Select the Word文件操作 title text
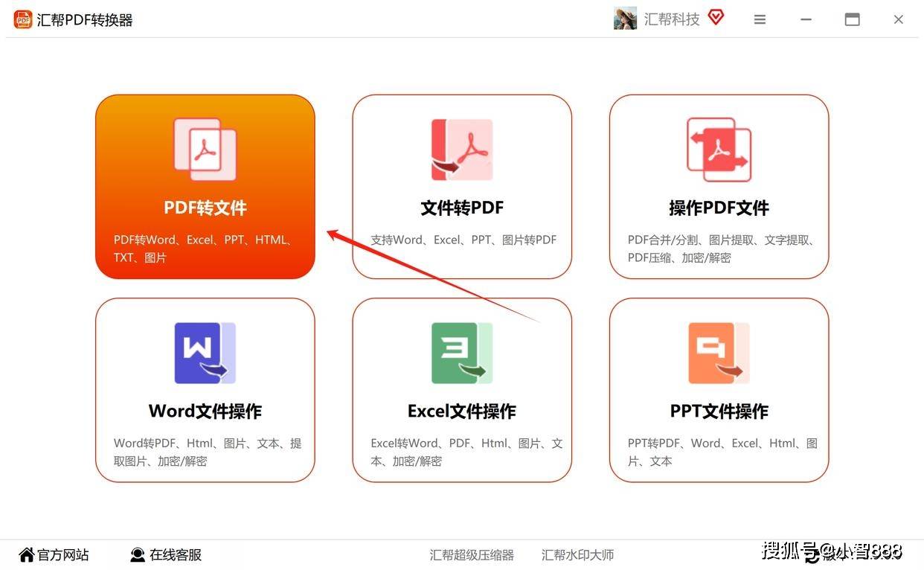Screen dimensions: 924x570 click(205, 412)
